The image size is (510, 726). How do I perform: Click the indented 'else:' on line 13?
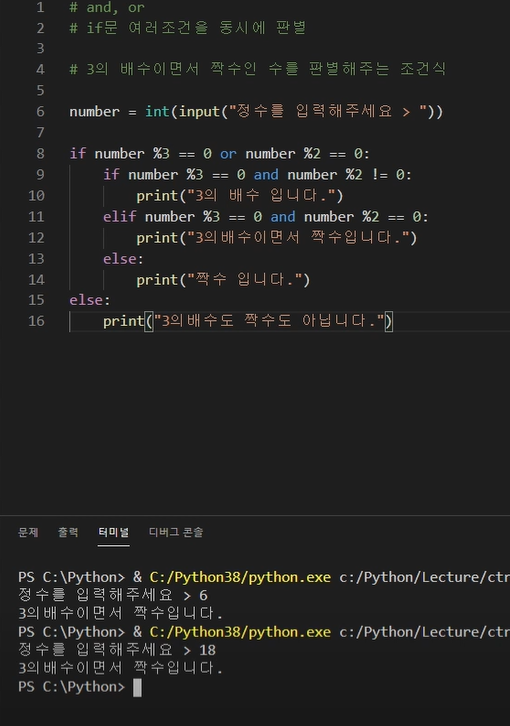tap(123, 259)
